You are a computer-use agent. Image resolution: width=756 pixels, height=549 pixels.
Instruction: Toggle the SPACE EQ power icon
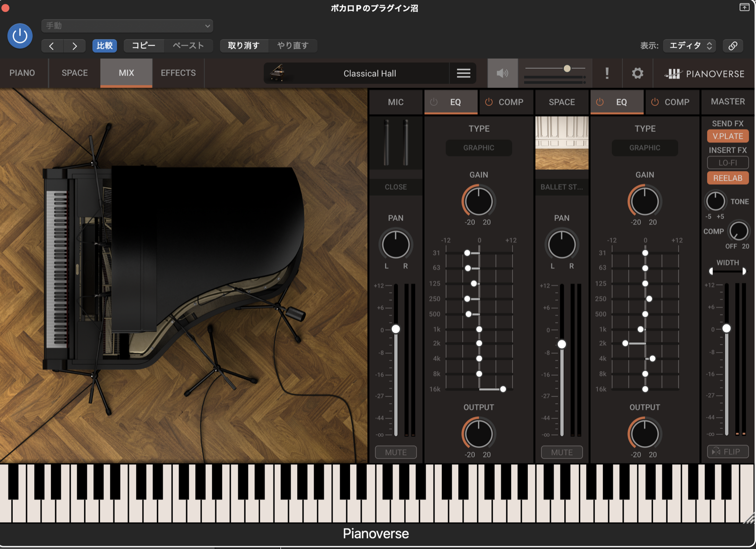600,102
